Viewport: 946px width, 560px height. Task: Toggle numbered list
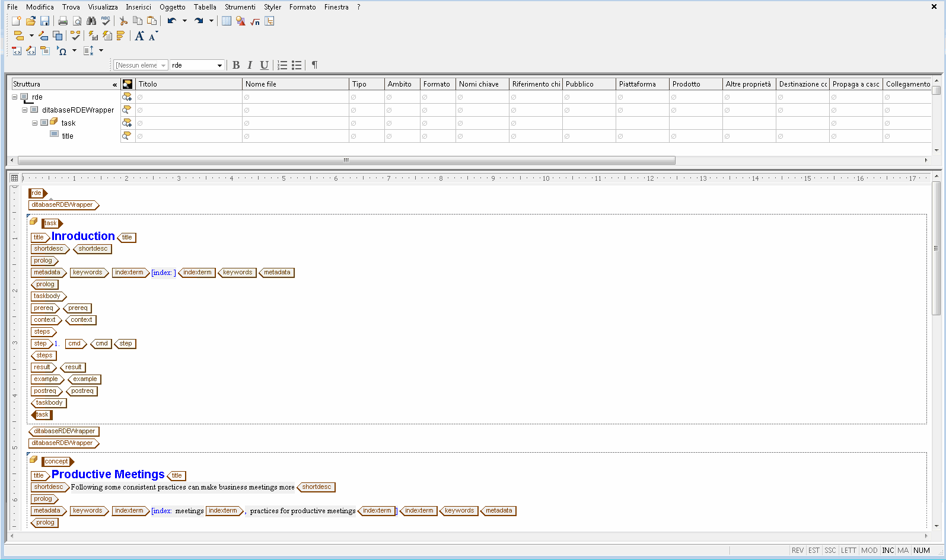click(x=282, y=65)
